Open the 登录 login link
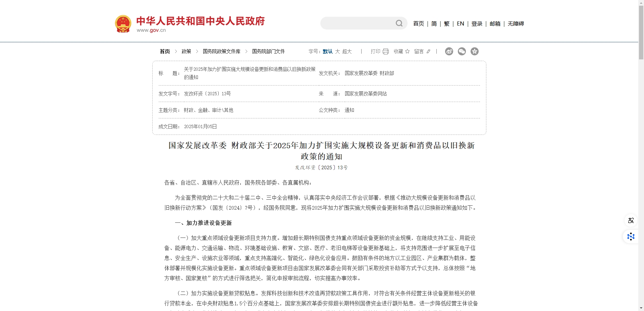The height and width of the screenshot is (311, 644). [x=477, y=23]
